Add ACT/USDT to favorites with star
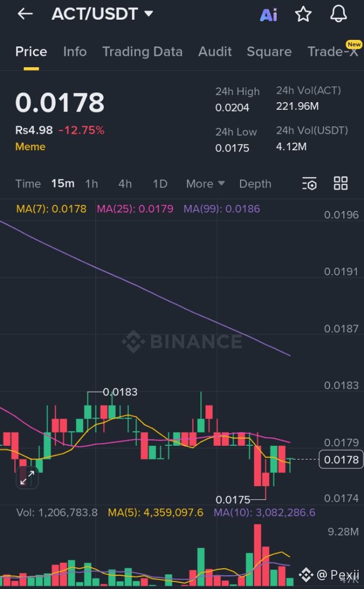The height and width of the screenshot is (589, 364). coord(303,14)
